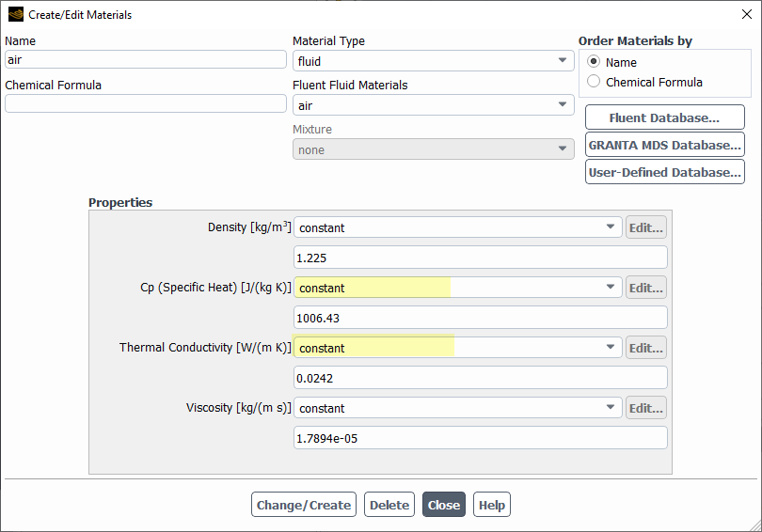The height and width of the screenshot is (532, 762).
Task: Click the Delete button
Action: 389,505
